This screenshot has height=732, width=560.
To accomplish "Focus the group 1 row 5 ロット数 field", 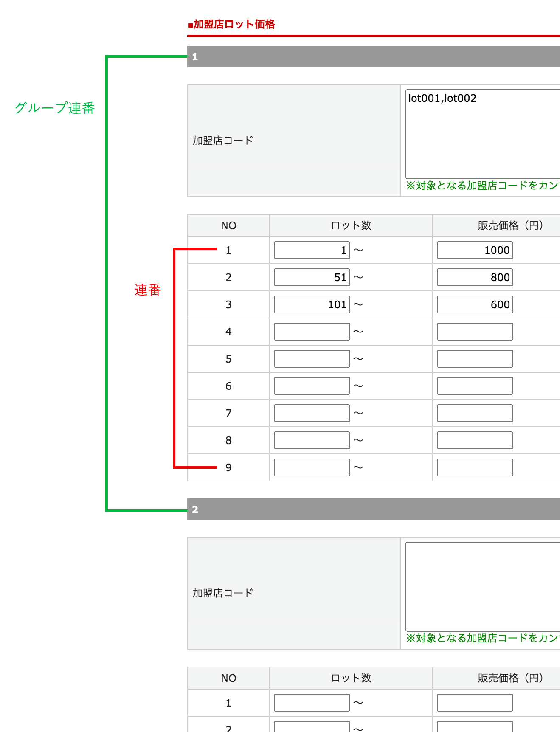I will pos(312,359).
